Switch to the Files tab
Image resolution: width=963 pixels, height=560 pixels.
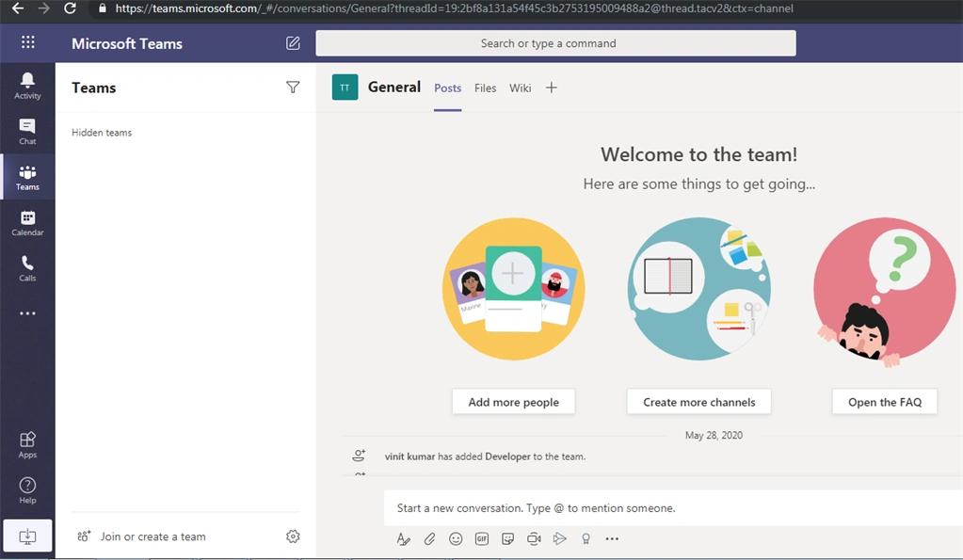coord(485,88)
